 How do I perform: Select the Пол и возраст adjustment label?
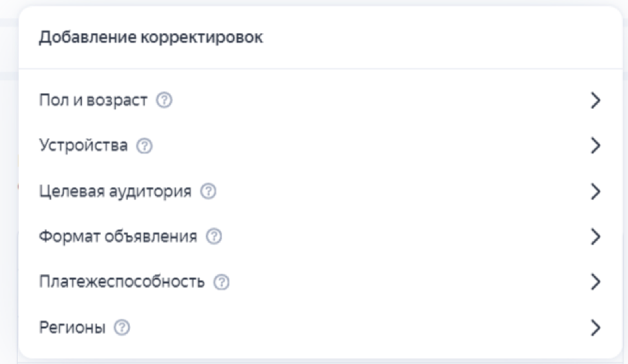[x=93, y=101]
